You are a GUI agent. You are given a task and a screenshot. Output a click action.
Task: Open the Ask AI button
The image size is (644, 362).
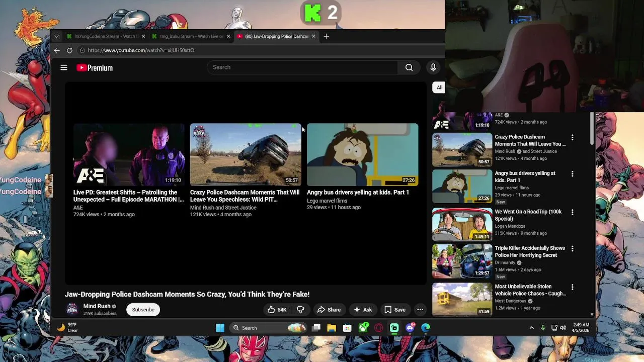point(363,310)
